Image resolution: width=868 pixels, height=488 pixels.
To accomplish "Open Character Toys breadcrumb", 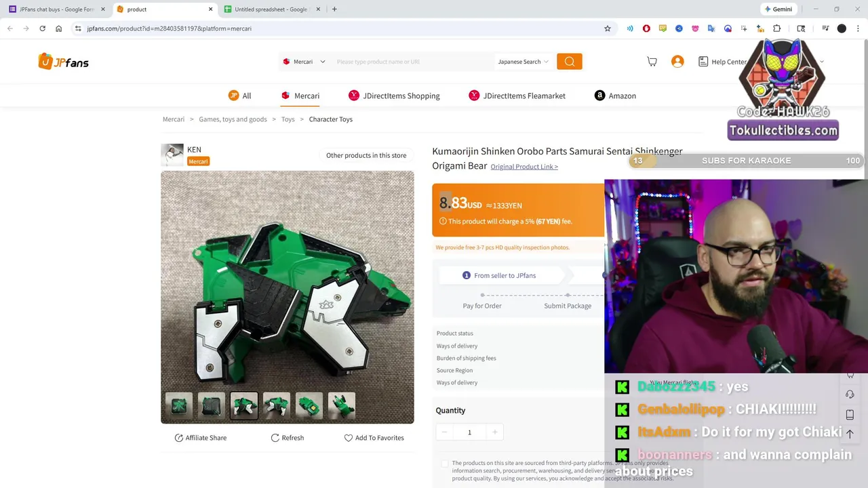I will click(x=331, y=119).
